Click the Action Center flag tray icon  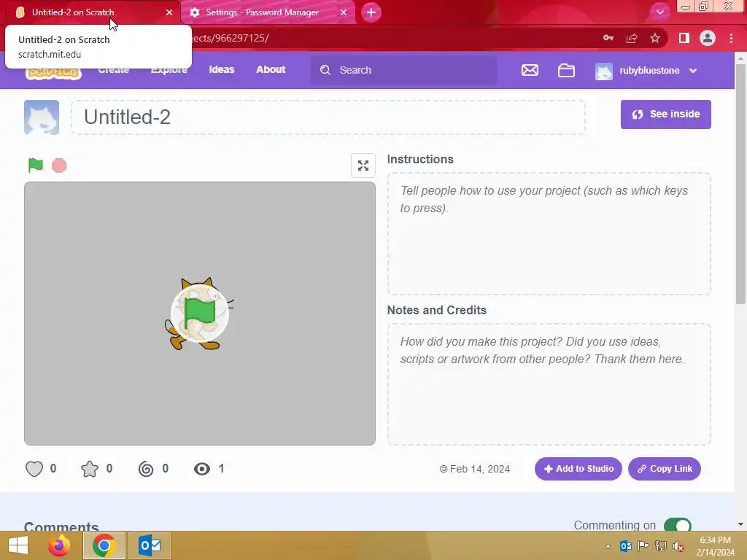coord(643,546)
